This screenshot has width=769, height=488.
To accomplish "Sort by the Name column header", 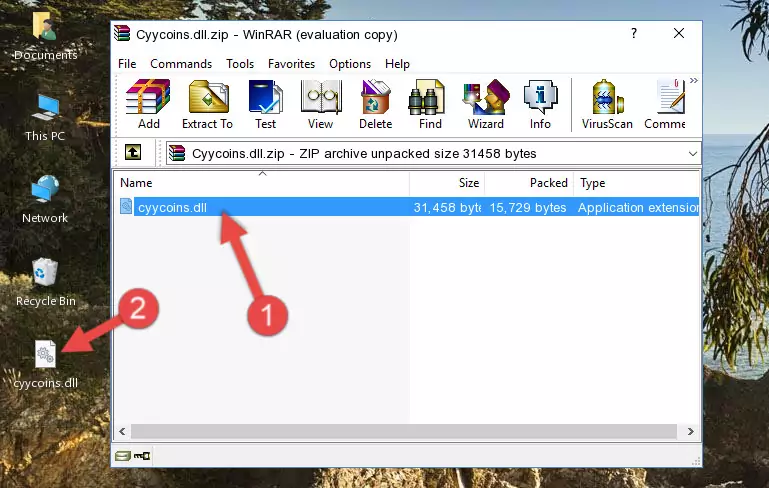I will [x=262, y=183].
